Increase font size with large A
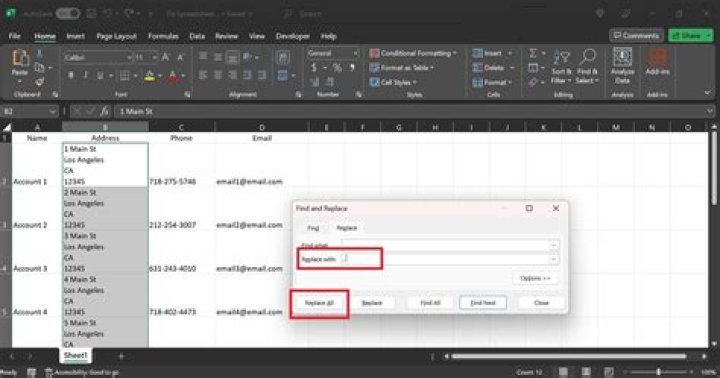Viewport: 720px width, 378px height. [165, 57]
